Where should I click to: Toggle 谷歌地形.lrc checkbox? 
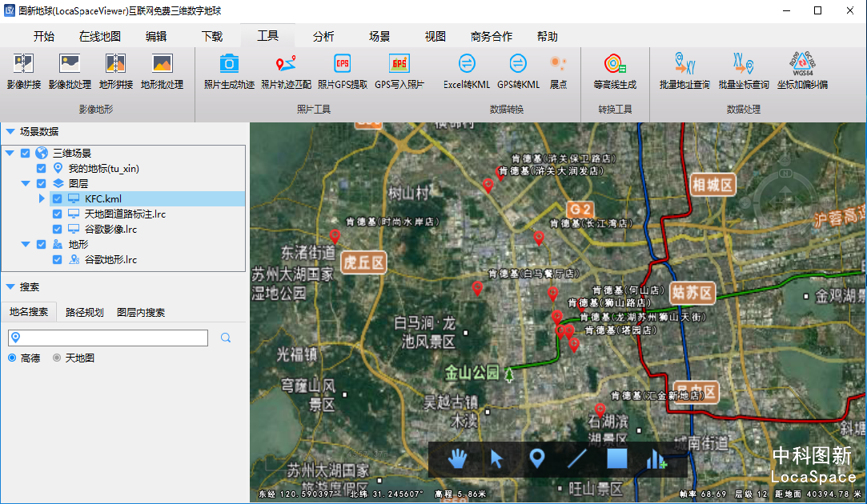57,259
